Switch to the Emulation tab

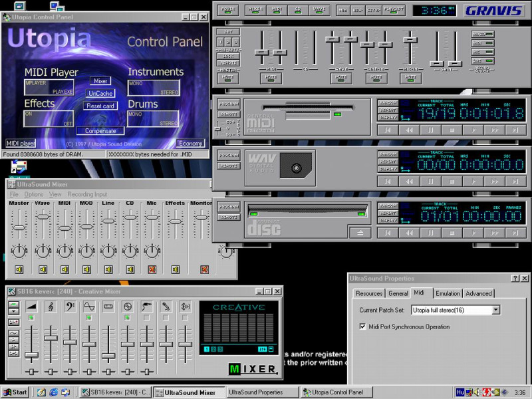coord(448,293)
